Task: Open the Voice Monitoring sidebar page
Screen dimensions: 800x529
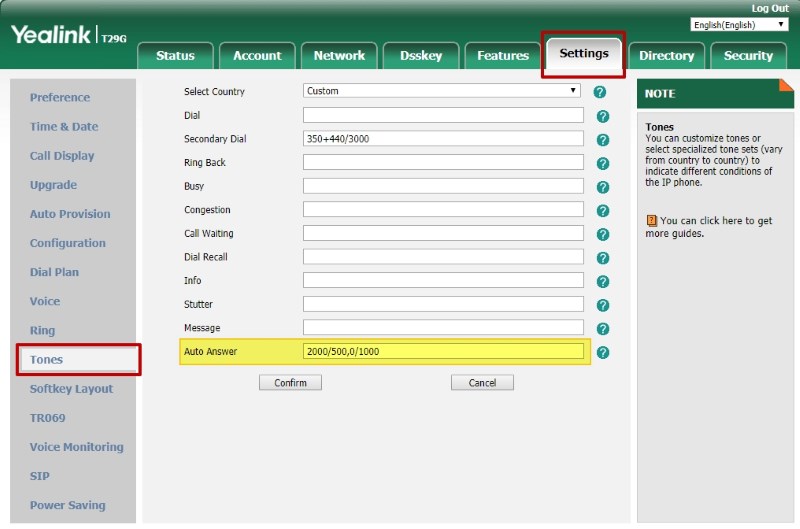Action: pos(77,447)
